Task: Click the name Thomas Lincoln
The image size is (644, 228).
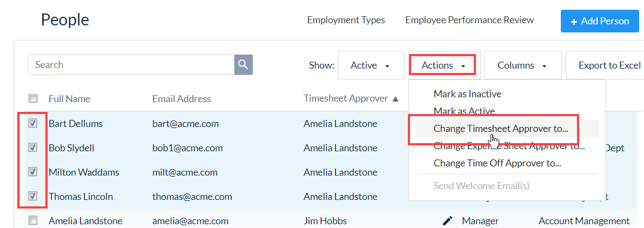Action: click(x=81, y=196)
